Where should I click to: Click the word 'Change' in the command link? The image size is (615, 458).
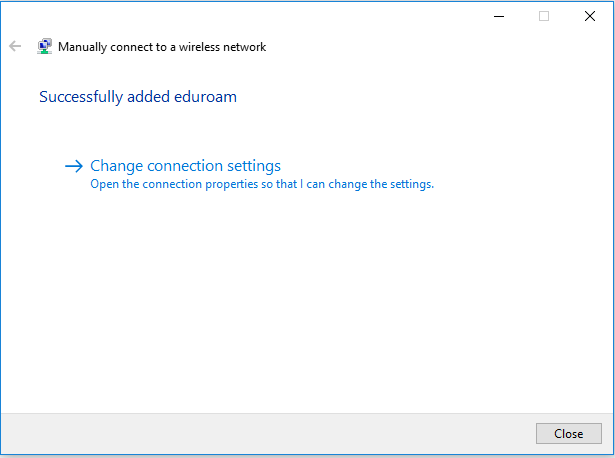pos(115,166)
